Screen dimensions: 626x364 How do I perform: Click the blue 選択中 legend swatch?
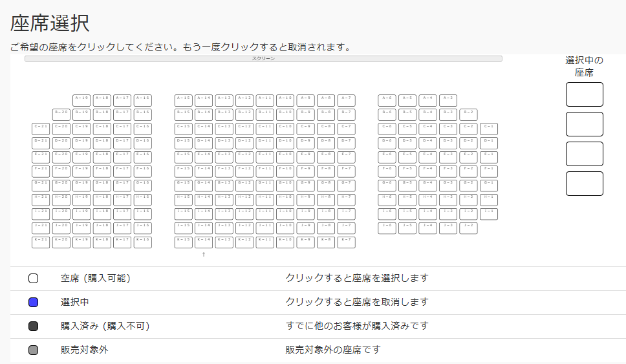[x=34, y=303]
